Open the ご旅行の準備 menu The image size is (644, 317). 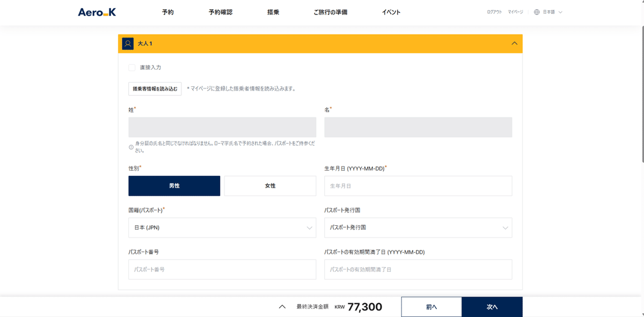point(331,12)
